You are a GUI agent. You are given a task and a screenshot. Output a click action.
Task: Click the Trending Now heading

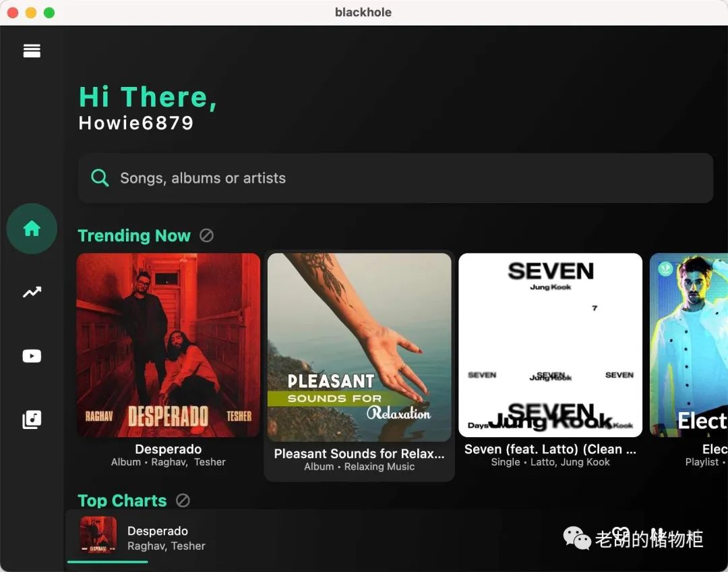134,235
